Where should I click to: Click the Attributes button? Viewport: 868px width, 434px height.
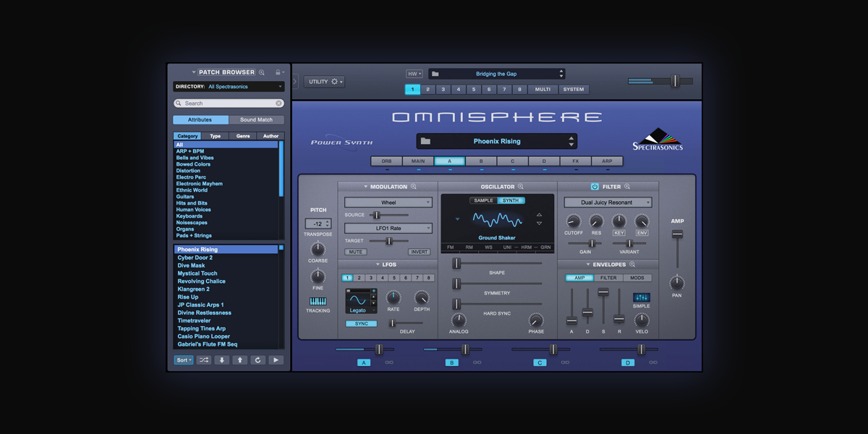200,120
